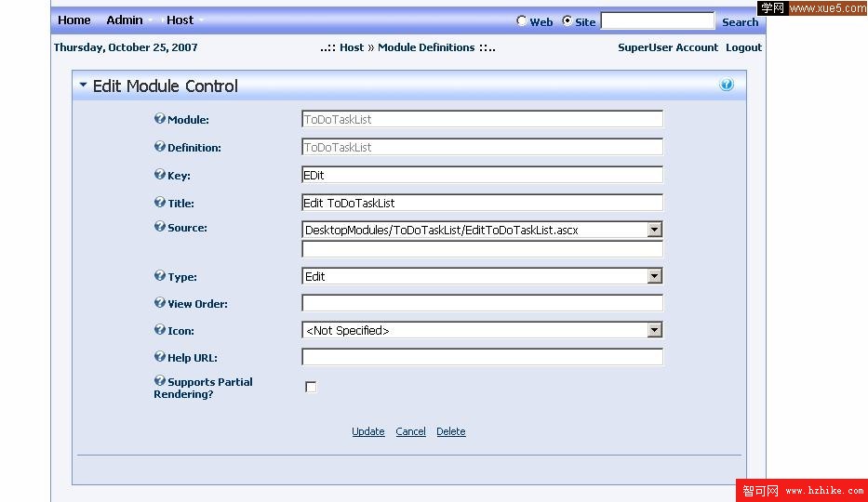868x502 pixels.
Task: Click the disabled Module field ToDoTaskList
Action: click(482, 119)
